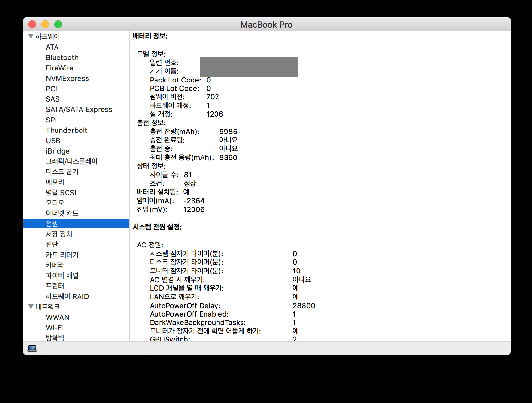Click the yellow minimize window button
Image resolution: width=532 pixels, height=403 pixels.
point(45,24)
